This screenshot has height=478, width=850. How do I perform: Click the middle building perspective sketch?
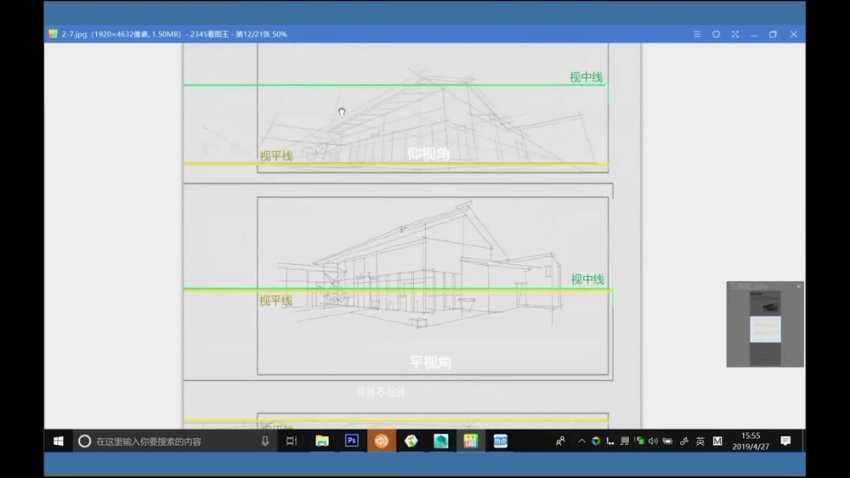tap(420, 266)
